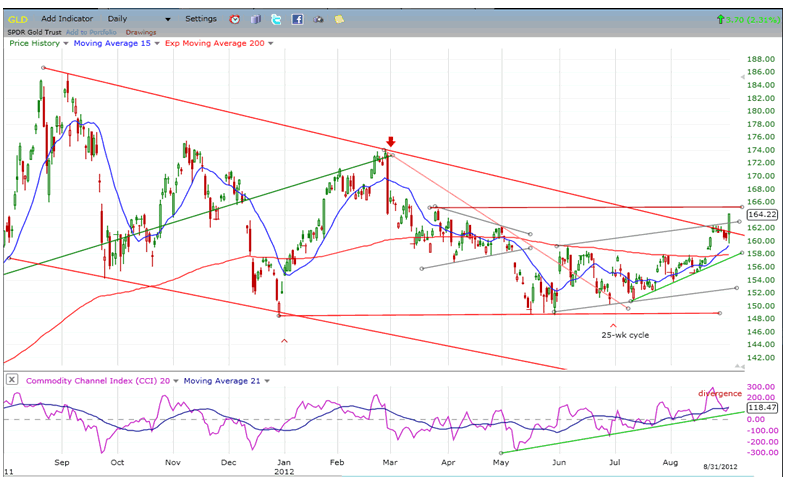Click the green up arrow price indicator
This screenshot has height=486, width=786.
coord(720,19)
